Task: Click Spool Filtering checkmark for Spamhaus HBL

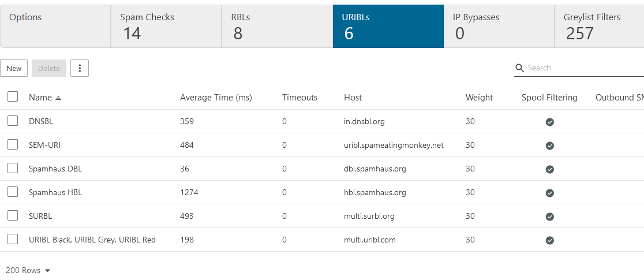Action: [550, 193]
